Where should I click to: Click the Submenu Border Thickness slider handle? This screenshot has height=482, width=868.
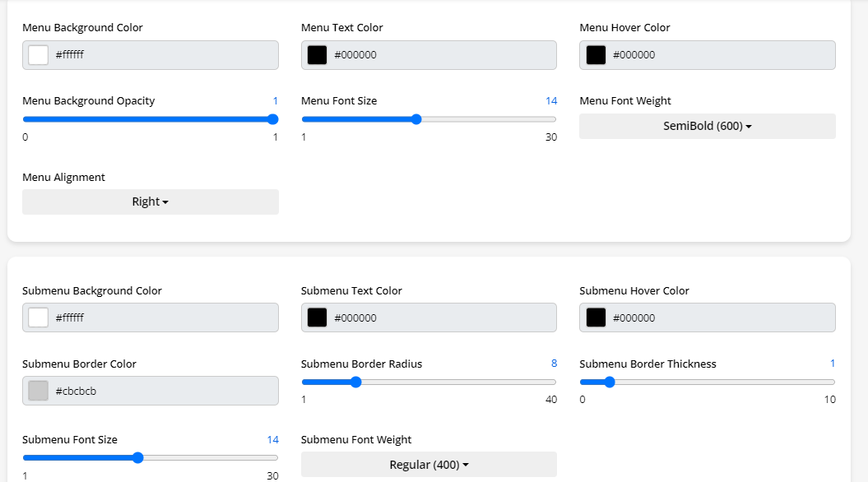pyautogui.click(x=610, y=382)
